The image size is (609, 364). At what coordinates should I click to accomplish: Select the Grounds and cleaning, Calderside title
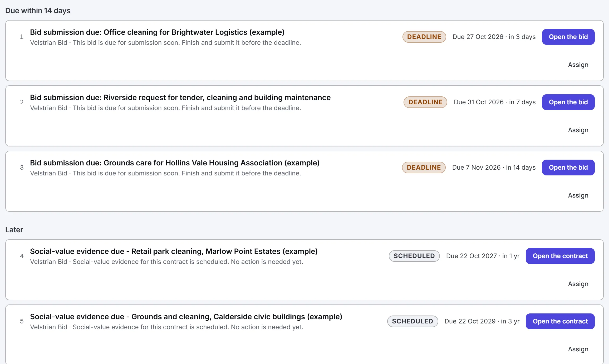coord(186,317)
